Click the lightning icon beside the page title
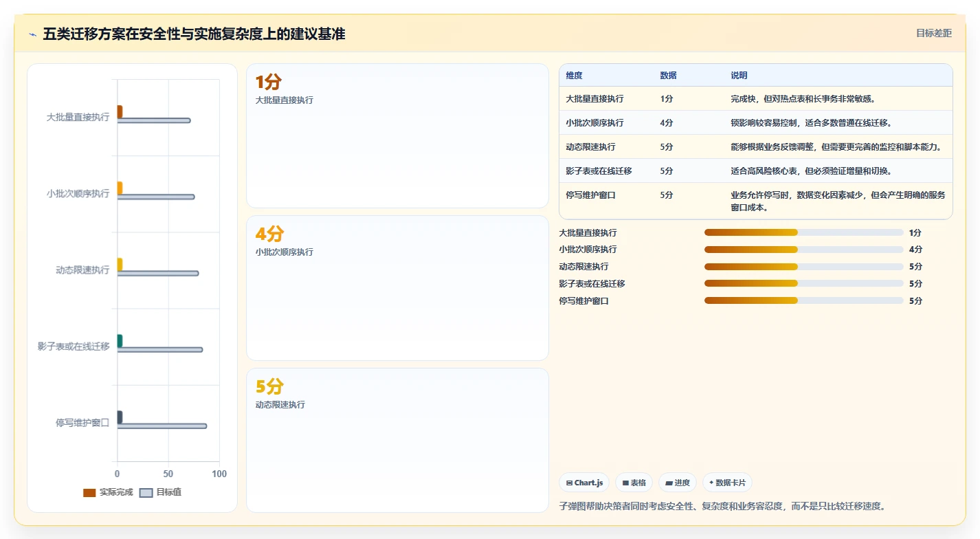 pos(33,34)
